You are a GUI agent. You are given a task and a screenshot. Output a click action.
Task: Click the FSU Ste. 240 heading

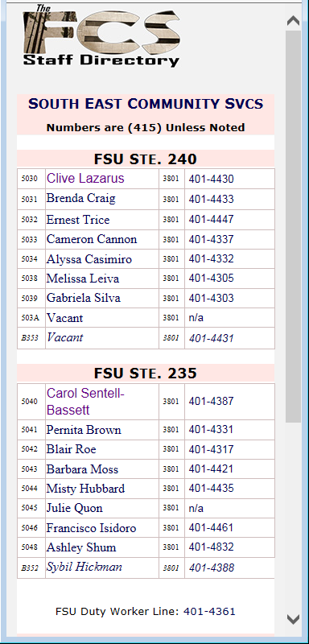click(146, 159)
